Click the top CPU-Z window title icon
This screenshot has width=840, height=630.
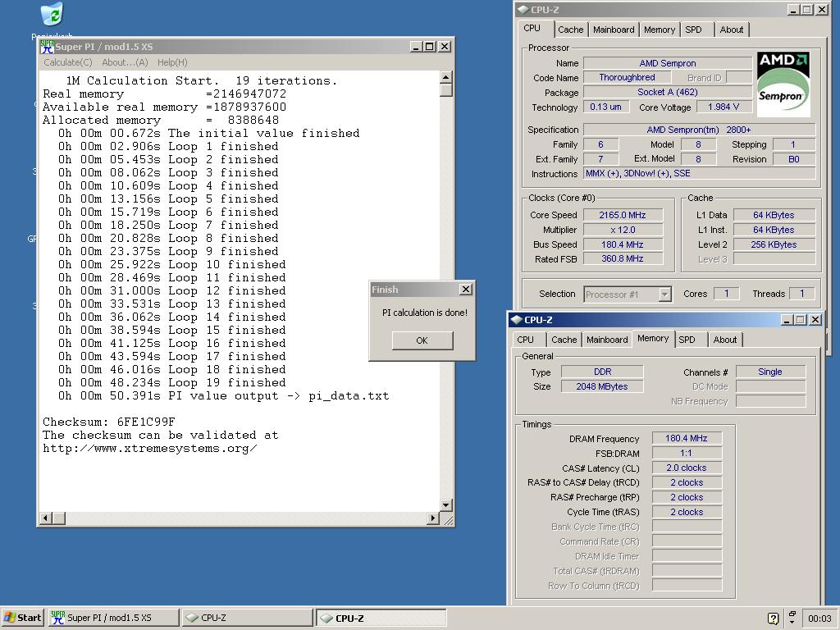523,10
